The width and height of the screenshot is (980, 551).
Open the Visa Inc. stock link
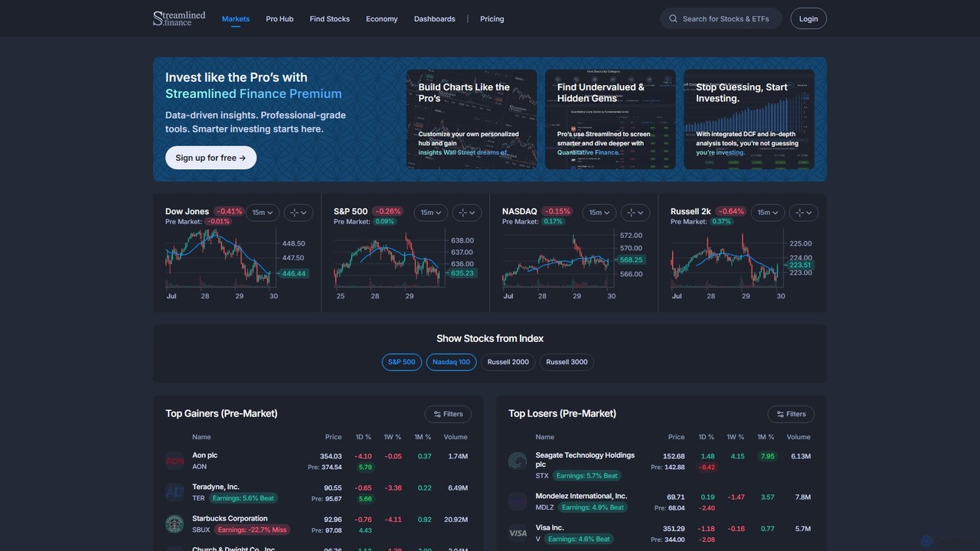[550, 528]
